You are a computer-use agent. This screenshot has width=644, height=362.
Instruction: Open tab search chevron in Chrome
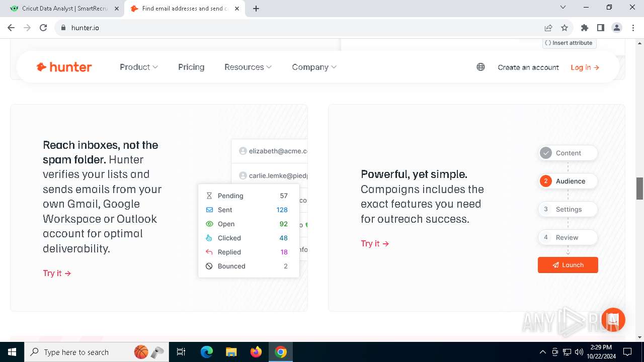563,7
